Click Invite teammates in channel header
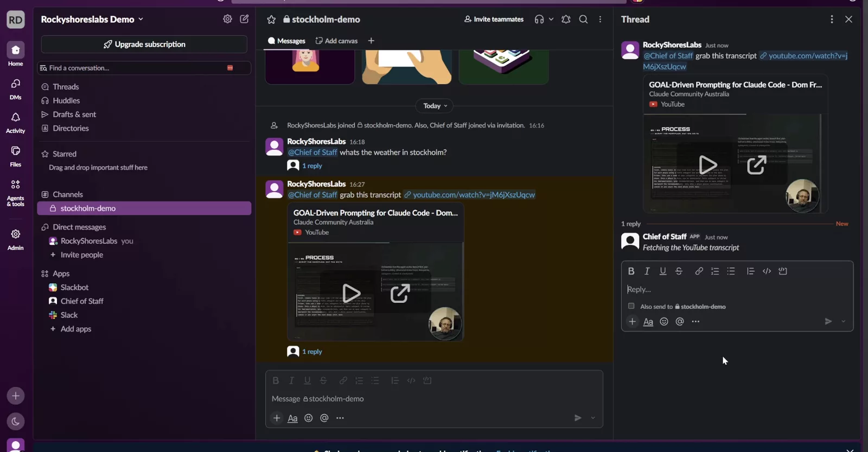 point(494,19)
